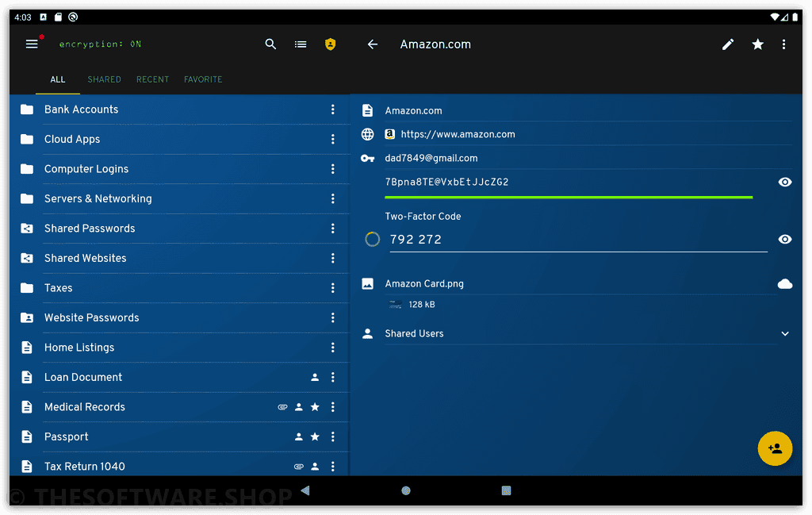Open the hamburger navigation menu
The height and width of the screenshot is (515, 812).
[x=32, y=44]
